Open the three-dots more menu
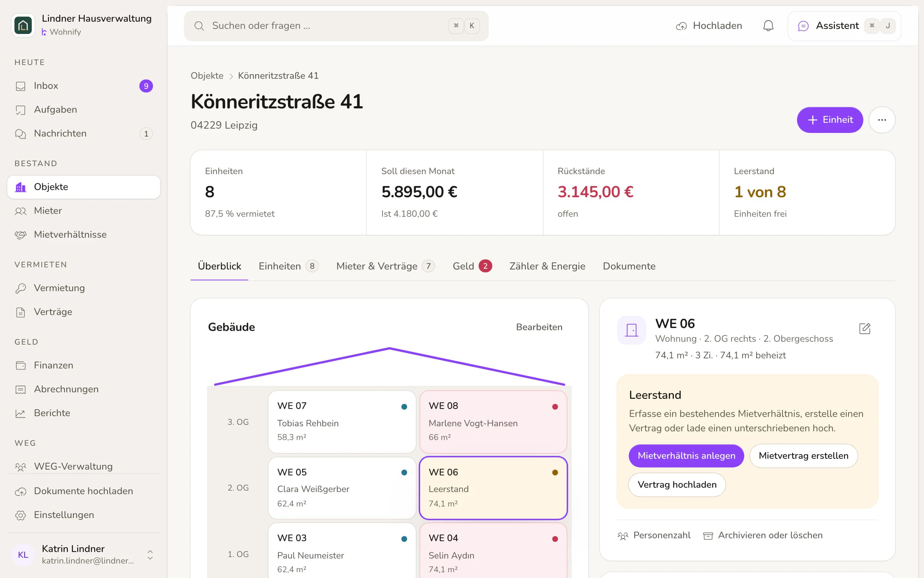This screenshot has height=578, width=924. click(882, 120)
